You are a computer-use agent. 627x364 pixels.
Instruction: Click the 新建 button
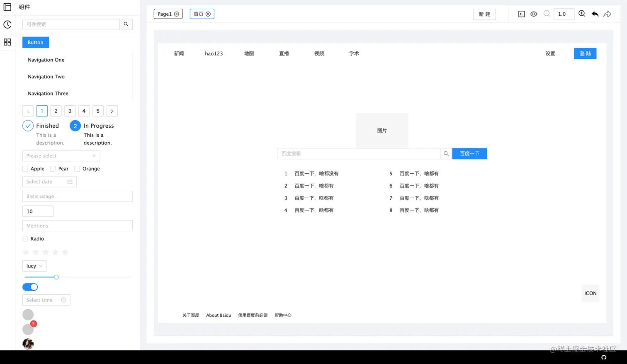tap(484, 14)
